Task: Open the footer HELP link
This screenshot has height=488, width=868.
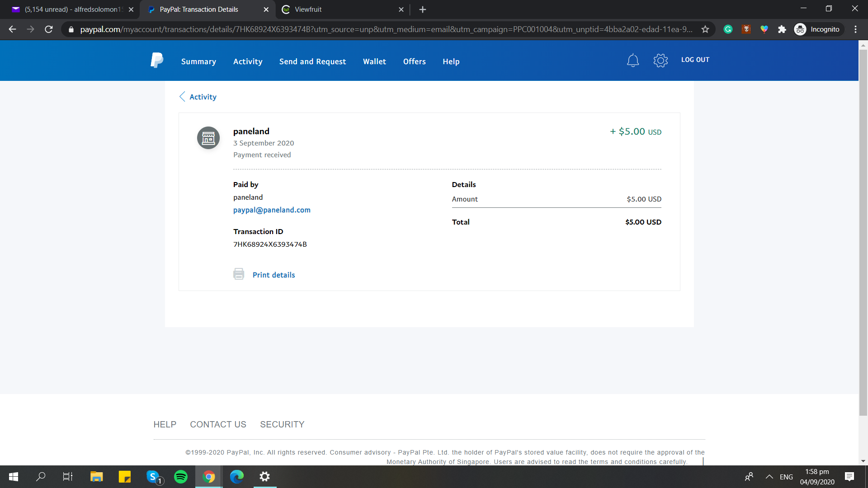Action: pos(165,424)
